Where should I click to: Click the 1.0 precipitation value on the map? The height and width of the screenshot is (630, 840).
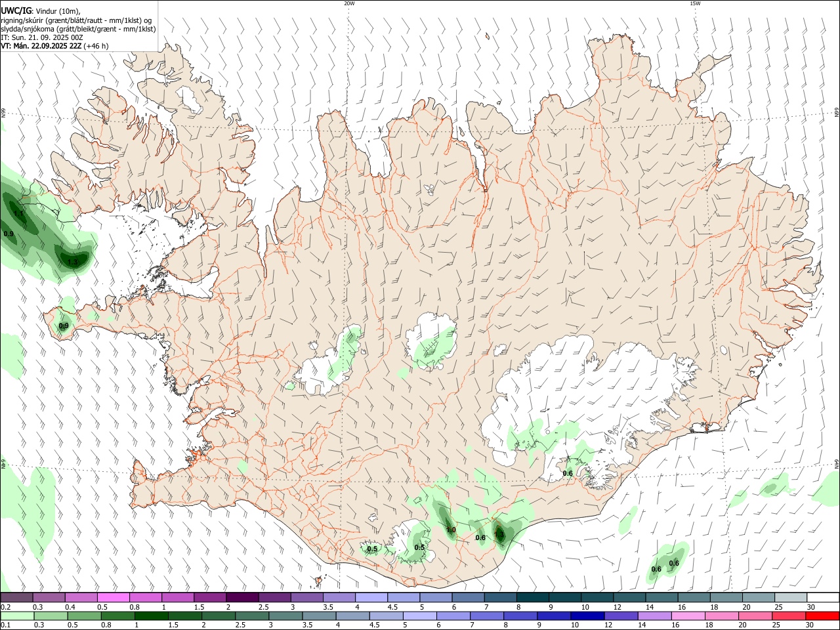(451, 530)
